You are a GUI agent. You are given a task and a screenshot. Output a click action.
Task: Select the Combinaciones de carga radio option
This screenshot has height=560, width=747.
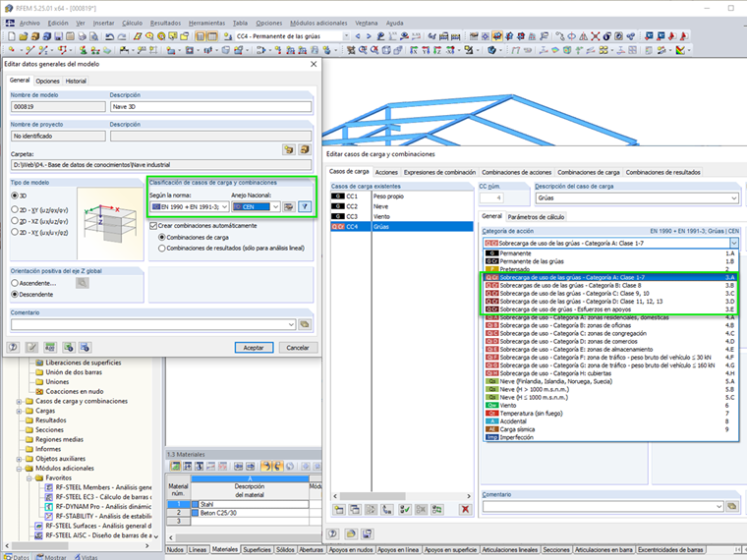pos(162,237)
